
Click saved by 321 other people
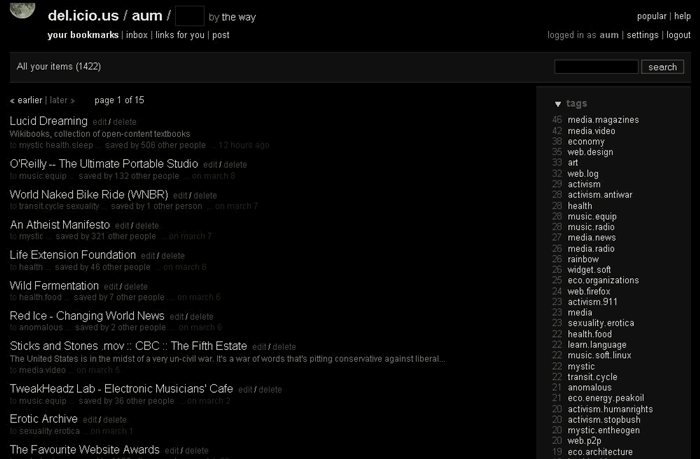(x=106, y=236)
